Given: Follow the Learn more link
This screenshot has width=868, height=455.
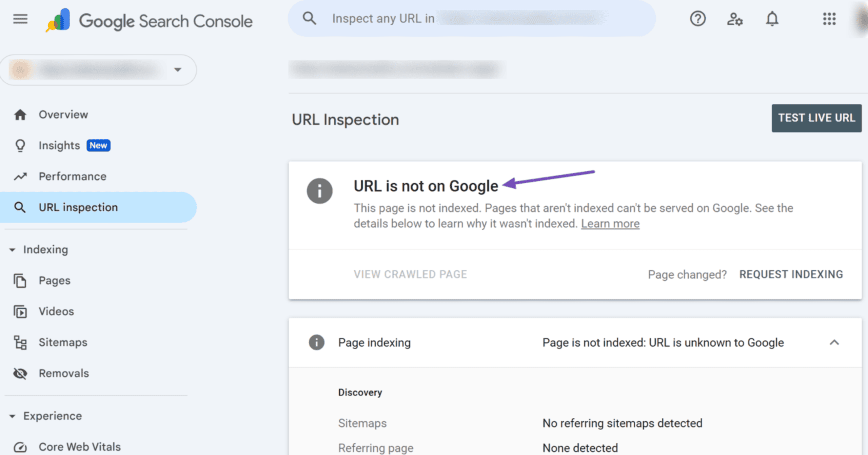Looking at the screenshot, I should click(x=610, y=224).
